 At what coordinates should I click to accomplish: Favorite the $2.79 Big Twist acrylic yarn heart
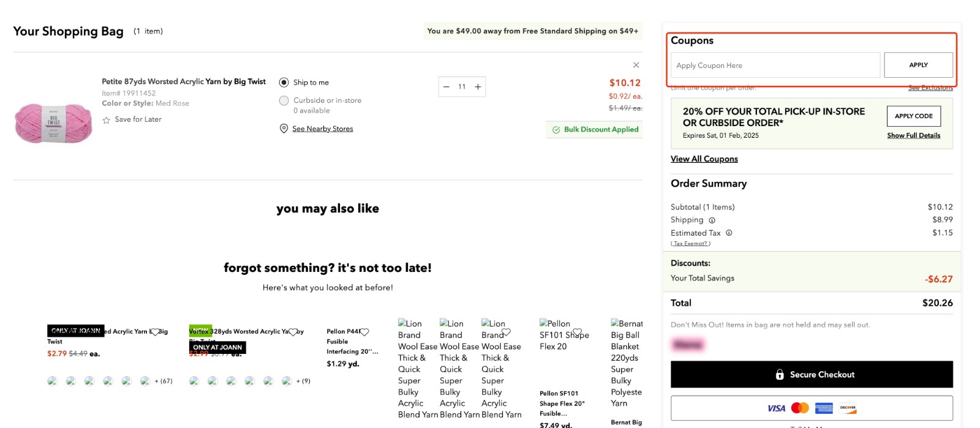tap(155, 332)
